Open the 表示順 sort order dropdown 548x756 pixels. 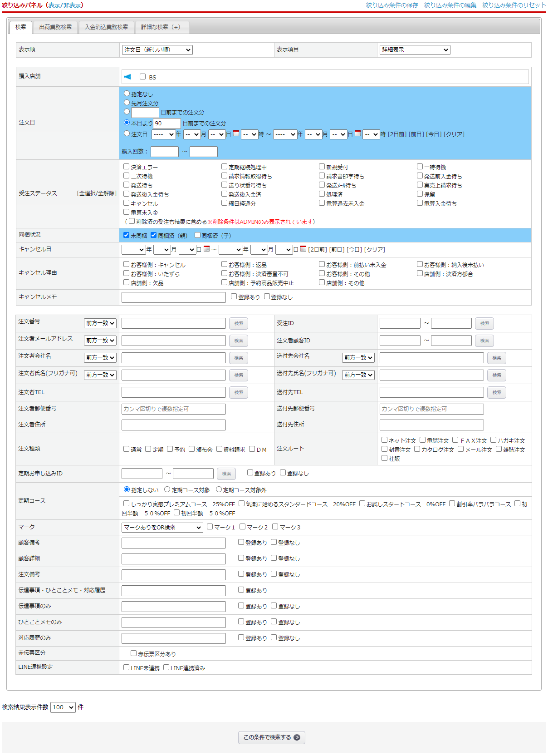(157, 50)
